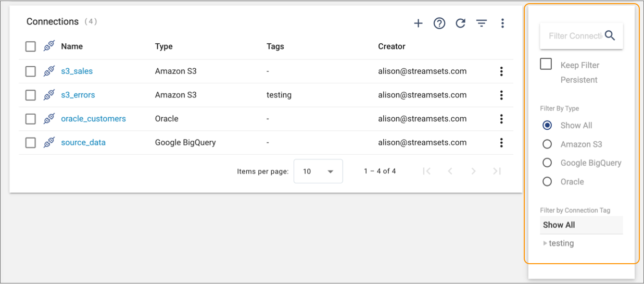Sort by Creator column header
Viewport: 644px width, 284px height.
392,46
